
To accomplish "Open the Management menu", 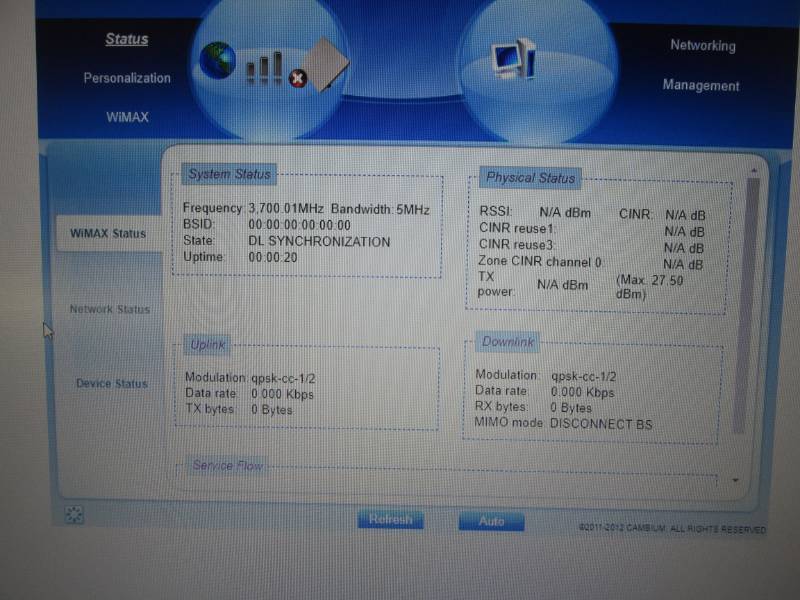I will click(701, 85).
